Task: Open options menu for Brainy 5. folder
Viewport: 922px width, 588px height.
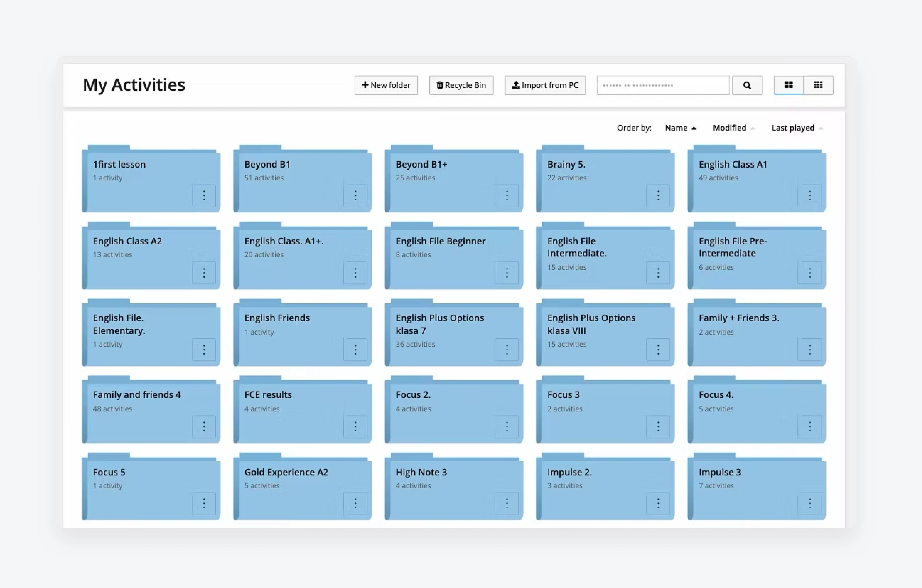Action: (658, 196)
